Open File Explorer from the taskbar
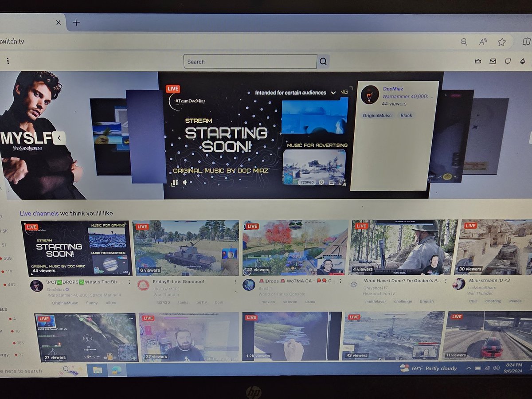This screenshot has width=532, height=399. pyautogui.click(x=98, y=370)
